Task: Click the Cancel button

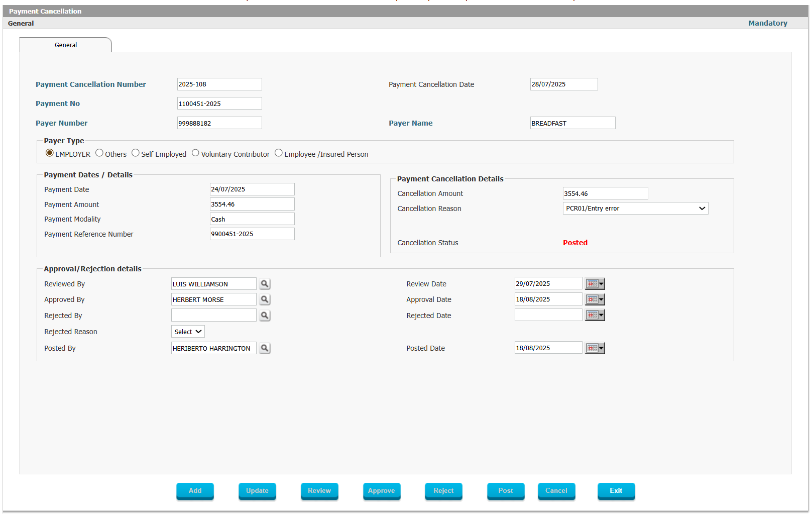Action: [556, 491]
